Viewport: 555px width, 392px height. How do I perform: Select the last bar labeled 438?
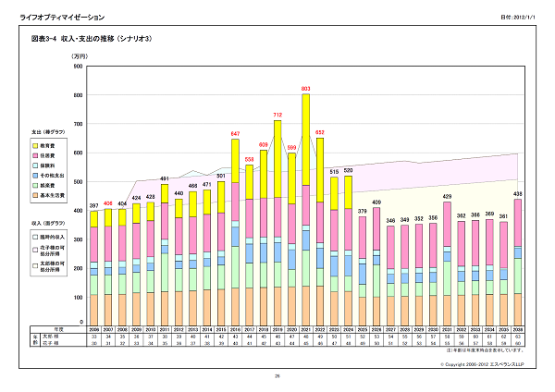point(519,262)
